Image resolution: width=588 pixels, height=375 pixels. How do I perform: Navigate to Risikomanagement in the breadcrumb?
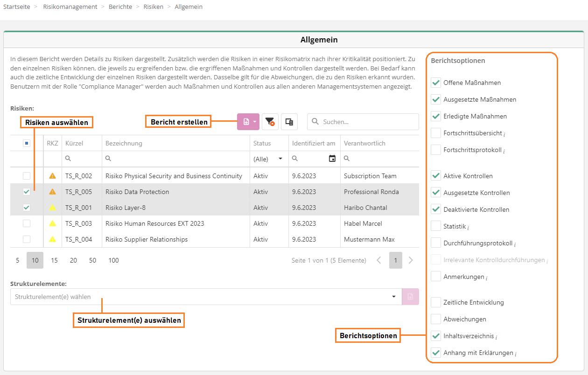point(70,7)
